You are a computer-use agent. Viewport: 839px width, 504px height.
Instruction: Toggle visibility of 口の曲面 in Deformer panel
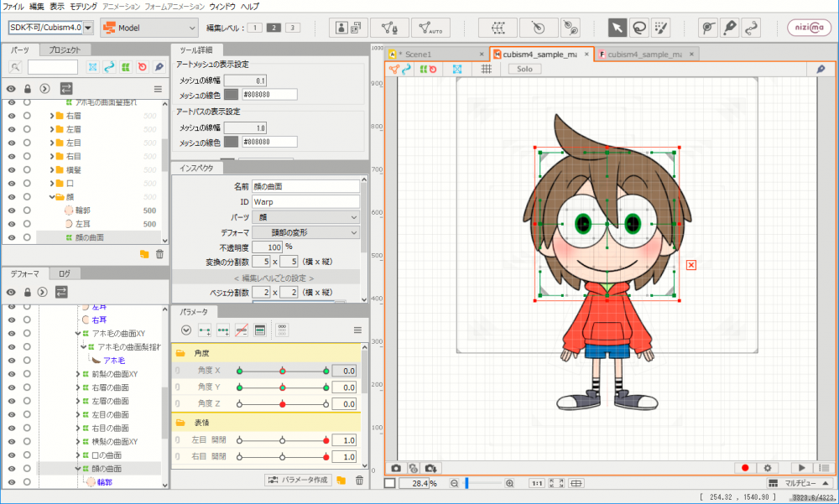[x=11, y=455]
